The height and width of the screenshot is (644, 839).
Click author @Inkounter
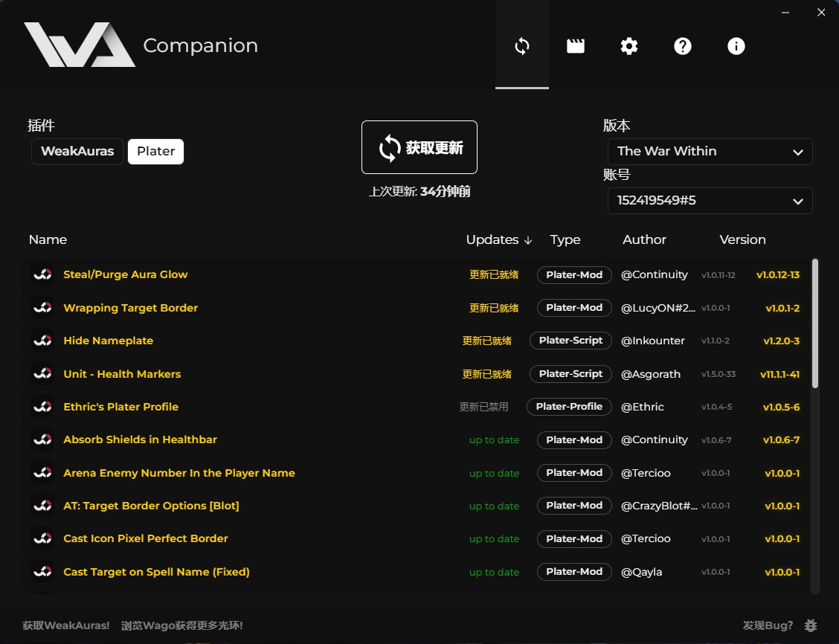pos(652,341)
